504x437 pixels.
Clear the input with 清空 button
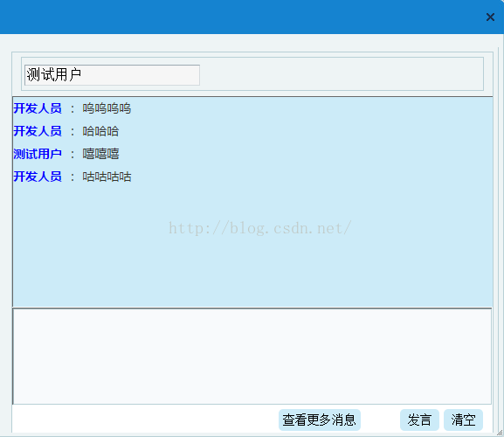pyautogui.click(x=463, y=420)
